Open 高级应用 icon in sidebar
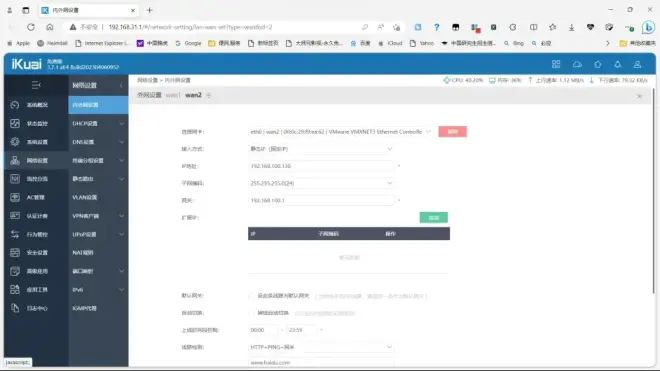Viewport: 660px width, 371px height. pos(15,271)
